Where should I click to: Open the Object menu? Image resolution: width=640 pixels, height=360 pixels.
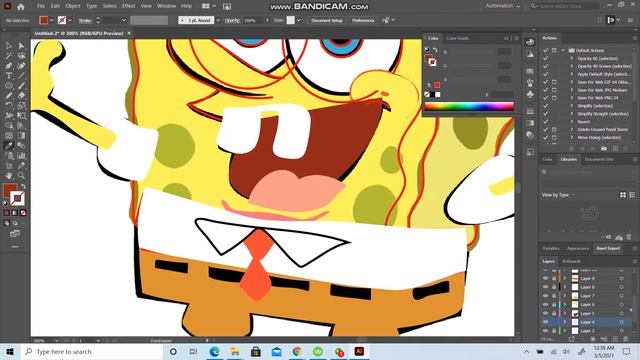73,6
